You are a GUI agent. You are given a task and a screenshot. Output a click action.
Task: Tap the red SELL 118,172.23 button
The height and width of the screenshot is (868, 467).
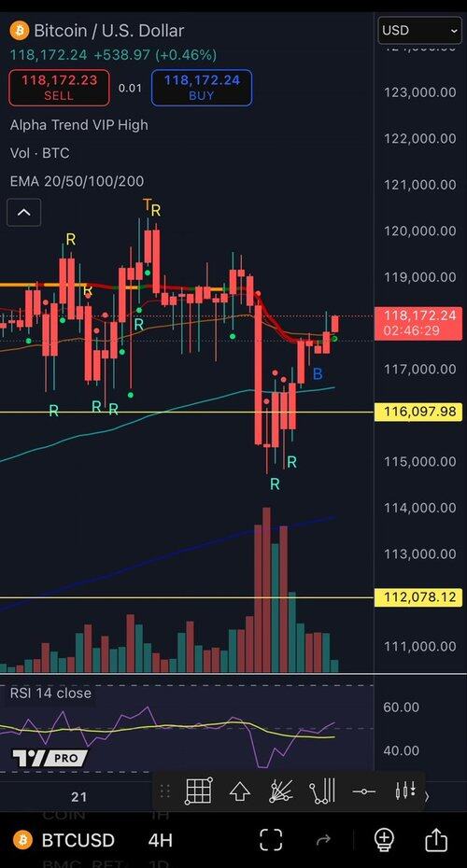[x=59, y=88]
